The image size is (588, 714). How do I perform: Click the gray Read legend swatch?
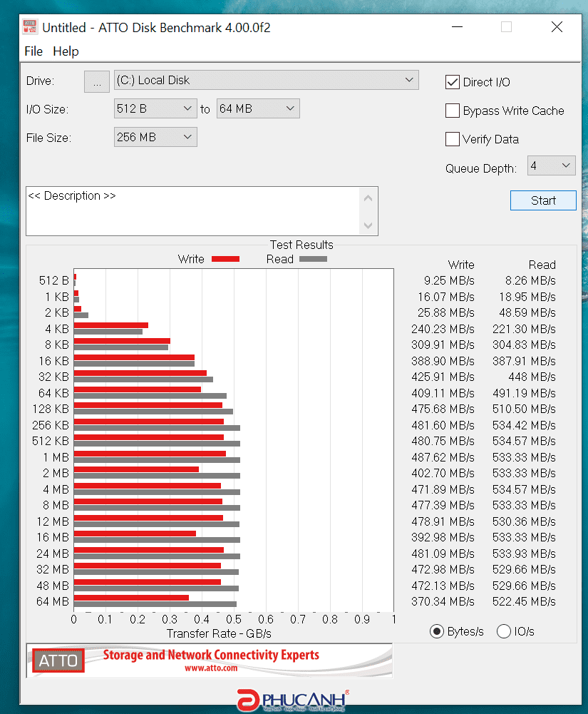pos(313,259)
